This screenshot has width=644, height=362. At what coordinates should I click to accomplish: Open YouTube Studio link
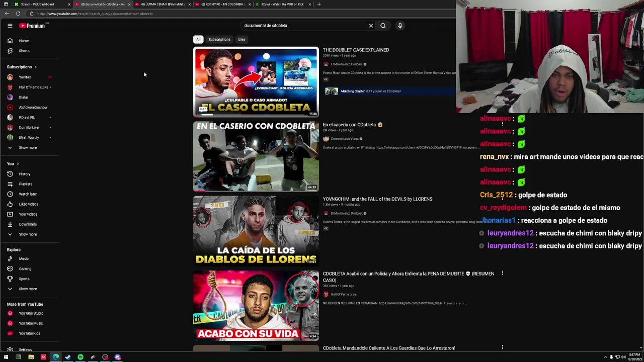(x=30, y=313)
